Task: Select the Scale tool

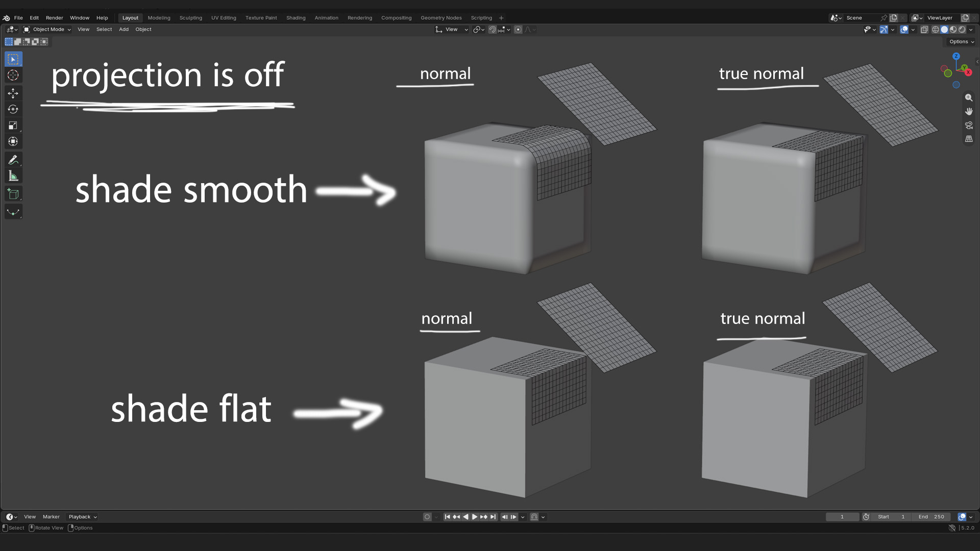Action: click(13, 126)
